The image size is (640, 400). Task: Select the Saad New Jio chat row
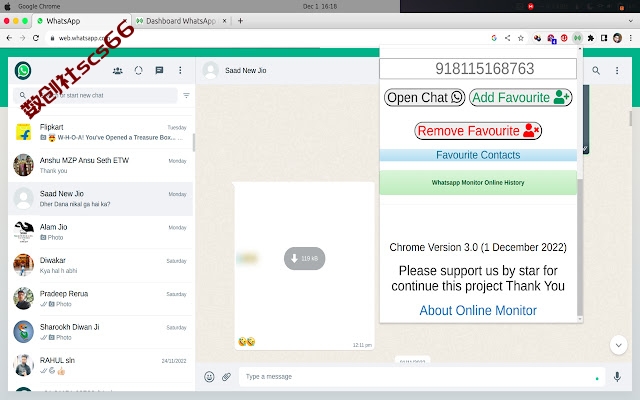coord(100,199)
